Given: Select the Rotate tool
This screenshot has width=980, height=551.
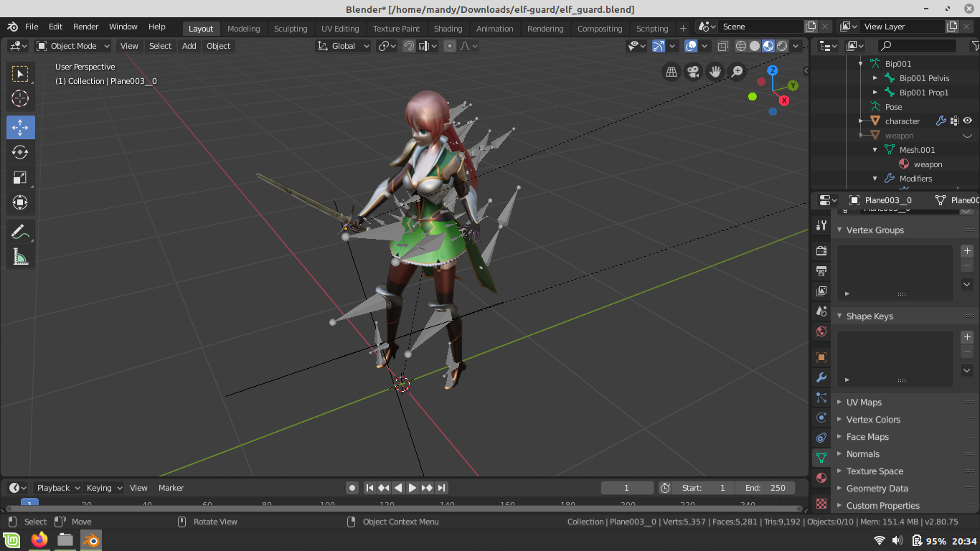Looking at the screenshot, I should point(20,152).
